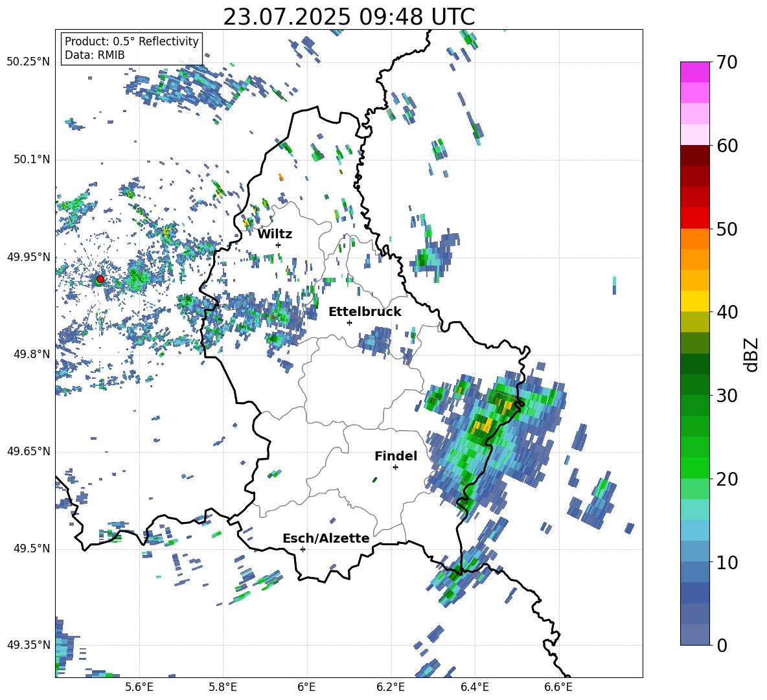Click the 5.6°E longitude label
This screenshot has height=700, width=767.
pyautogui.click(x=139, y=687)
